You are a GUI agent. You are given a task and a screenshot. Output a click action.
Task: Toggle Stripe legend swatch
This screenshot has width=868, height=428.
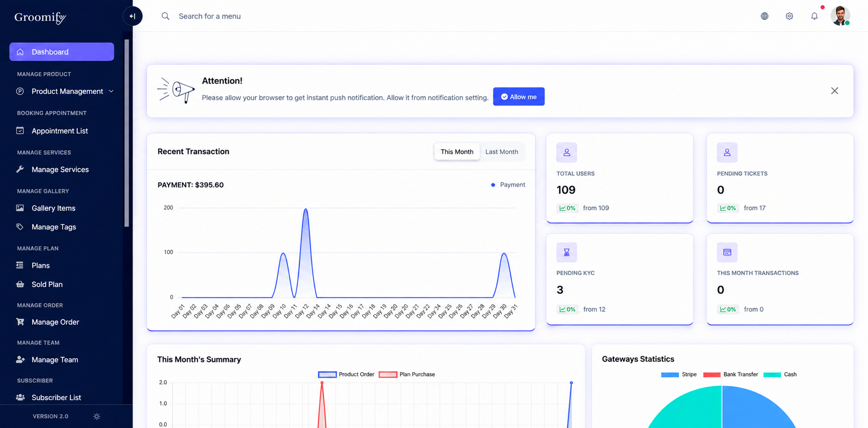tap(670, 375)
